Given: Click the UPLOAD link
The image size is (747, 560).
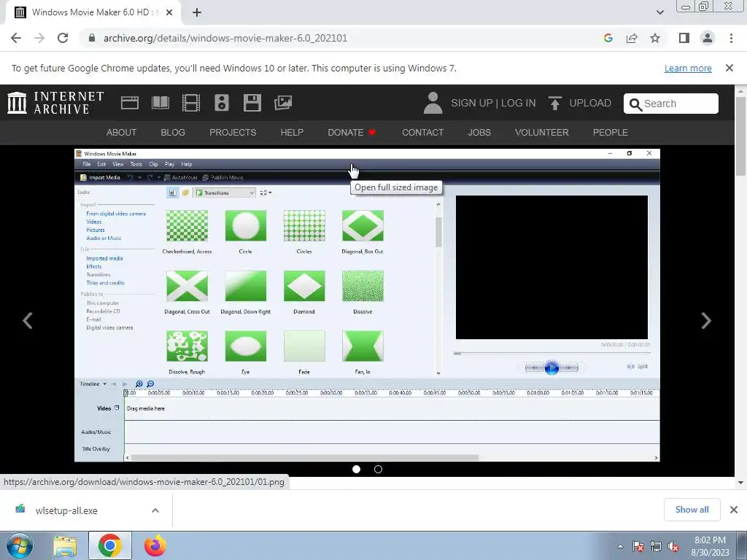Looking at the screenshot, I should pyautogui.click(x=590, y=103).
